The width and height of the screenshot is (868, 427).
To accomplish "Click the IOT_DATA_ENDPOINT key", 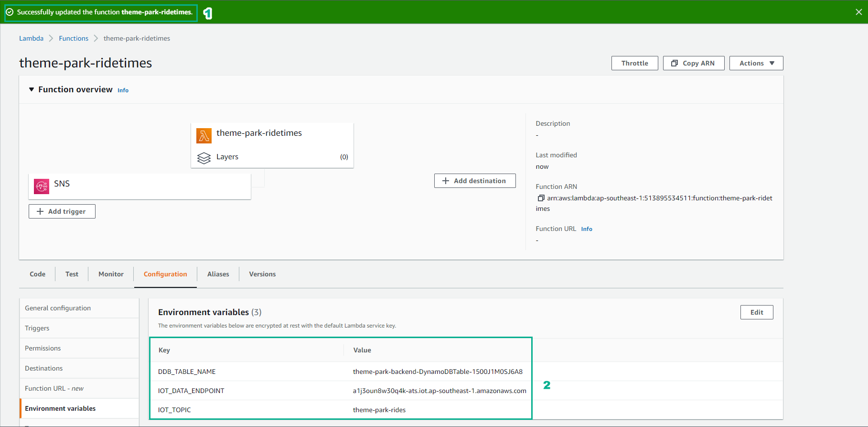I will pyautogui.click(x=191, y=391).
